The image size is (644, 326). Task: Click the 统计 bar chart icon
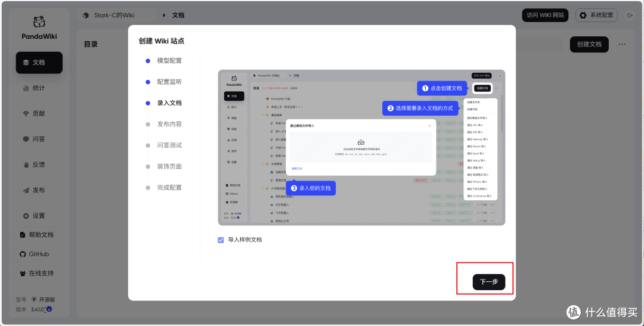click(x=26, y=88)
